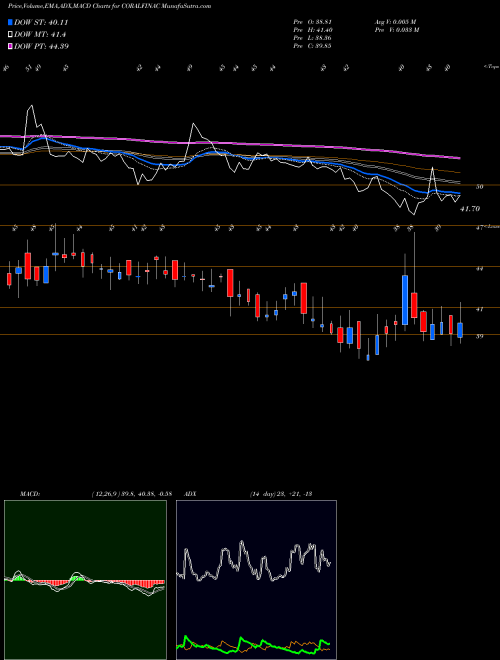Click the 'Pre O: 38.81' value
The image size is (500, 660).
(312, 21)
